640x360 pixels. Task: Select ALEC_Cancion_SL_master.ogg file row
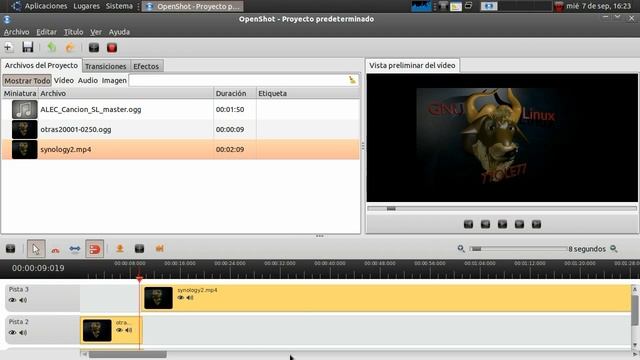tap(181, 109)
